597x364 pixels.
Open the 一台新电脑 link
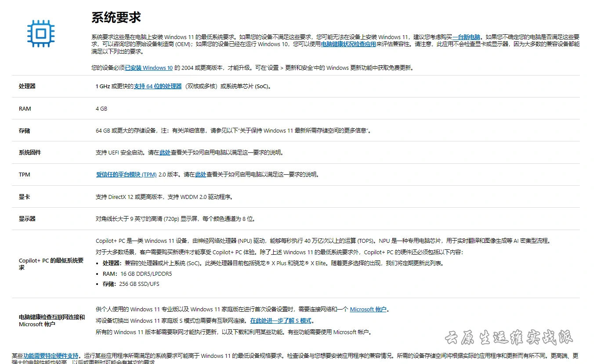[x=466, y=37]
